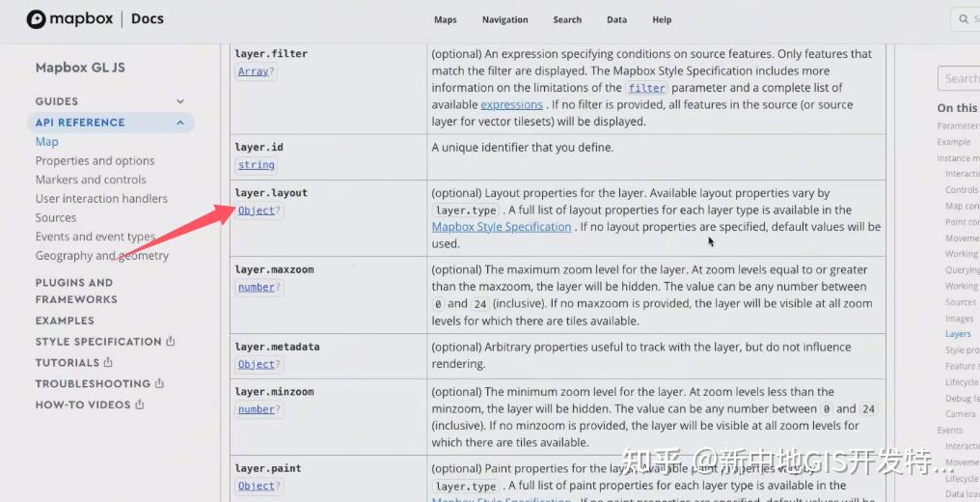Click the Object type link under layer.layout
The height and width of the screenshot is (502, 980).
coord(256,210)
